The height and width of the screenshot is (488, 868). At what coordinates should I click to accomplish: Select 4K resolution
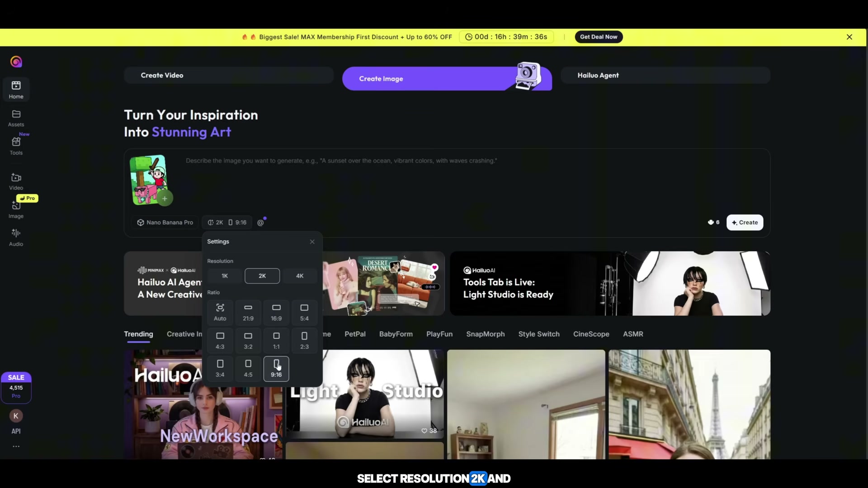pos(300,276)
